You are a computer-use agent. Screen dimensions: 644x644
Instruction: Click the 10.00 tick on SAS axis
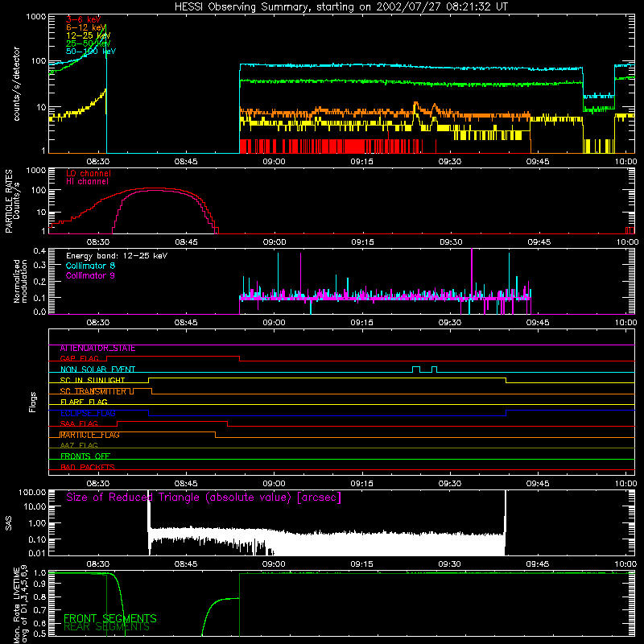click(34, 507)
